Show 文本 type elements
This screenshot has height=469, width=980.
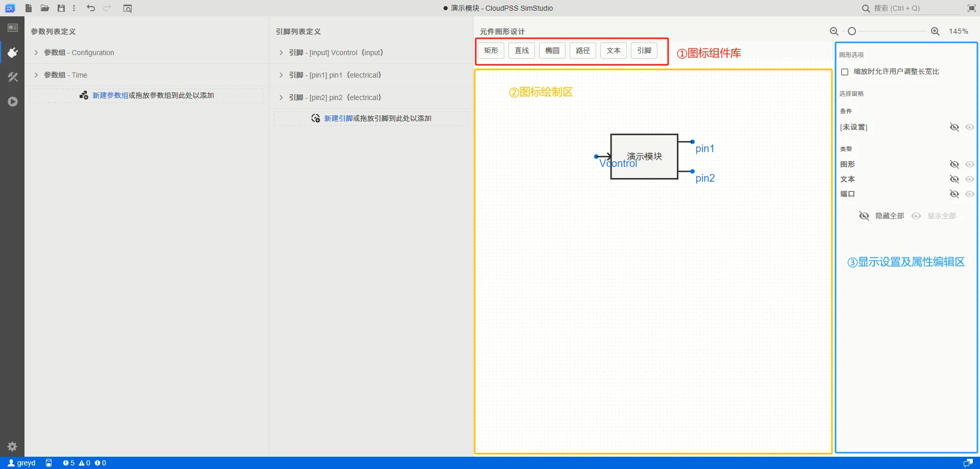(970, 179)
